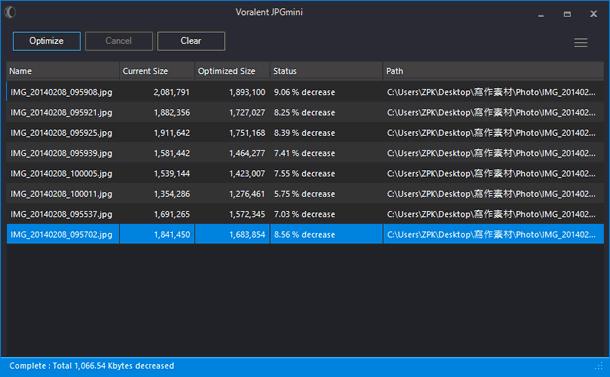The image size is (610, 377).
Task: Select row IMG_20140208_095908.jpg
Action: (x=305, y=92)
